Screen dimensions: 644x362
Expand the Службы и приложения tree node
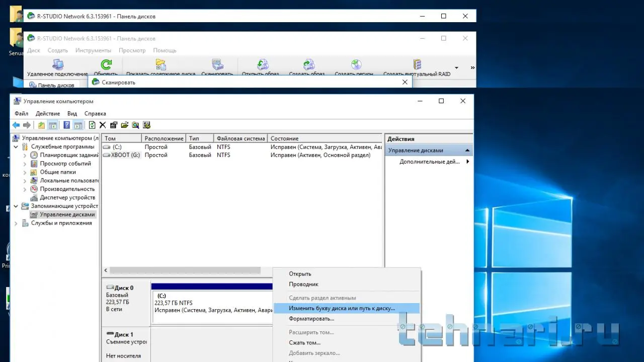point(16,224)
